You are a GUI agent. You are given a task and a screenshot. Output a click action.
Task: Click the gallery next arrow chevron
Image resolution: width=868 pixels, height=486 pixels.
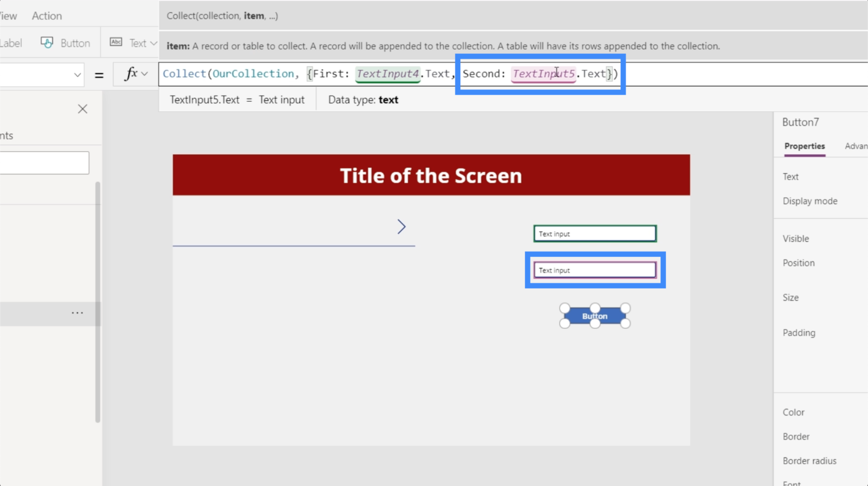(x=401, y=226)
